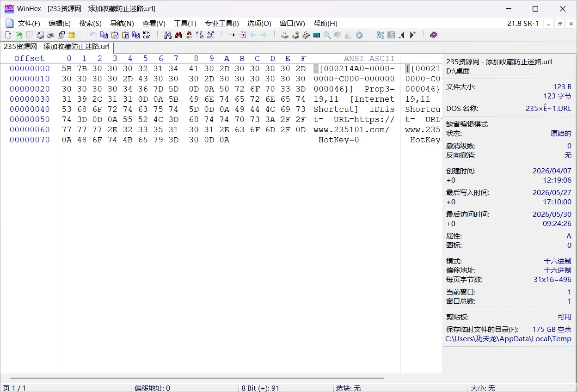Click the horizontal scrollbar at bottom

pyautogui.click(x=197, y=378)
